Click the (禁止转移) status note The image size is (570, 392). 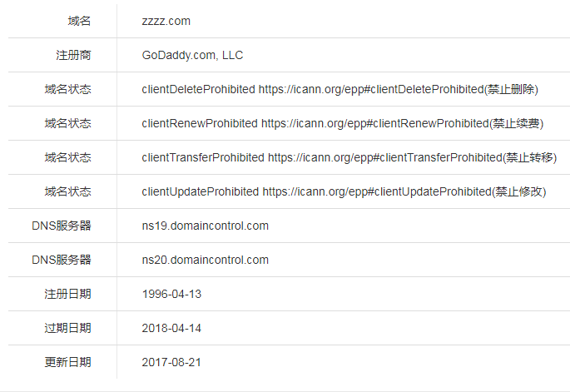click(530, 157)
